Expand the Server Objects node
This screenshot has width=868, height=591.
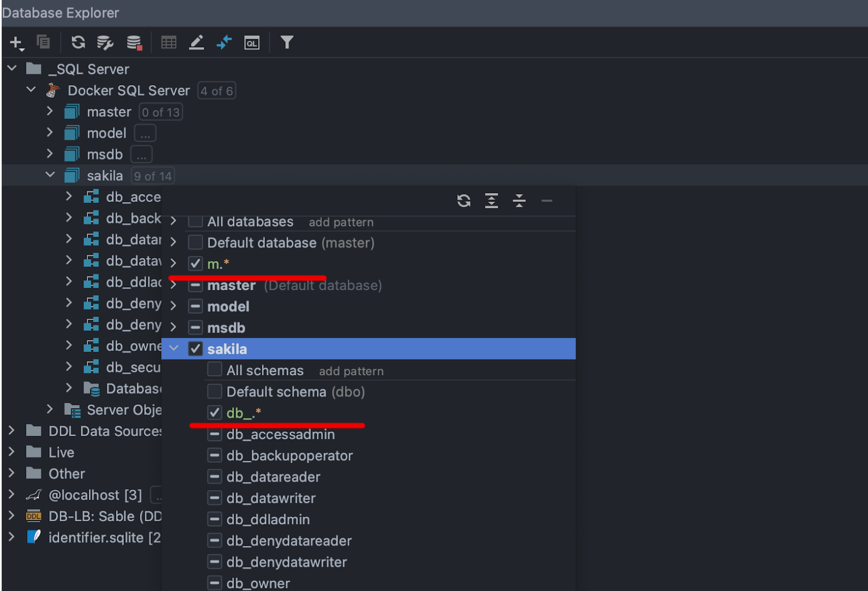coord(50,409)
